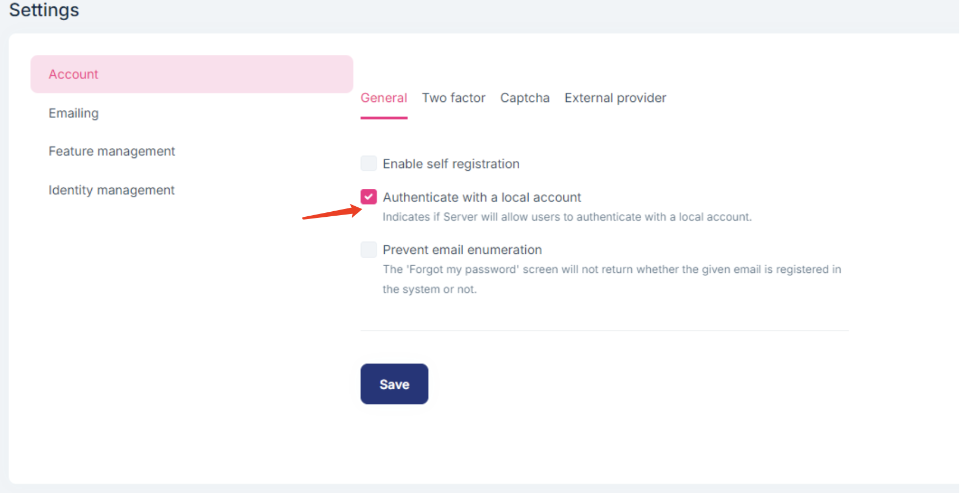
Task: Click the 'Authenticate with a local account' label text
Action: pos(482,197)
